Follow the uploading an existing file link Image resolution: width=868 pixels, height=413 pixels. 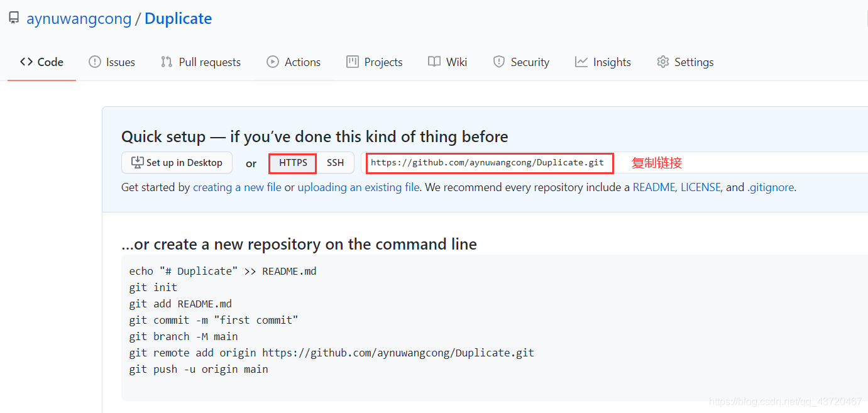[359, 187]
